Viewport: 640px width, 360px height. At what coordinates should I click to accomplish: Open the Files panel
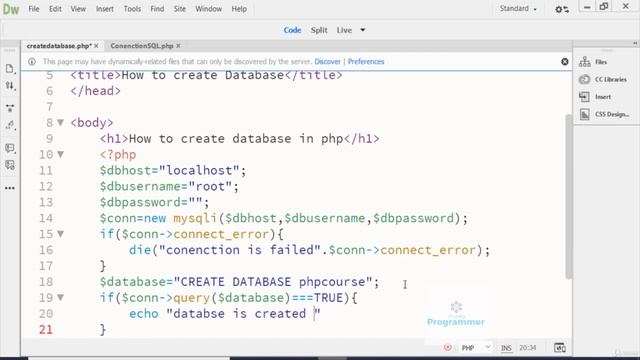tap(593, 62)
